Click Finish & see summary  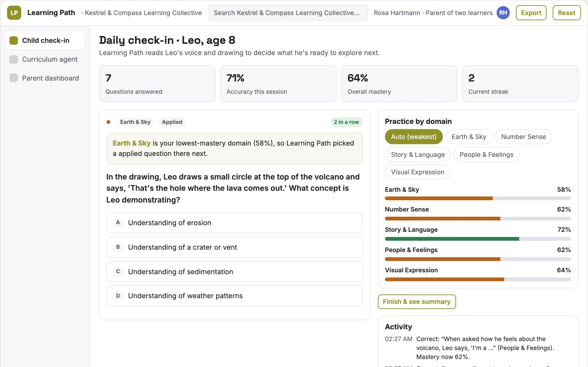417,302
